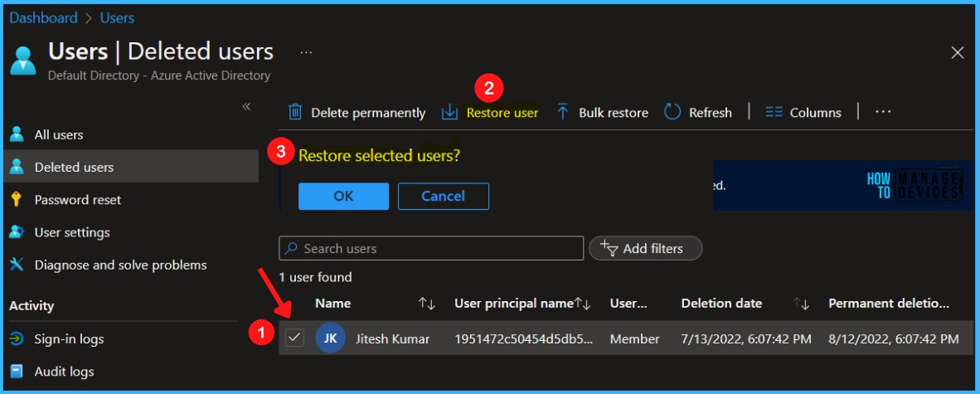Viewport: 980px width, 394px height.
Task: Go to Users breadcrumb link
Action: 117,17
